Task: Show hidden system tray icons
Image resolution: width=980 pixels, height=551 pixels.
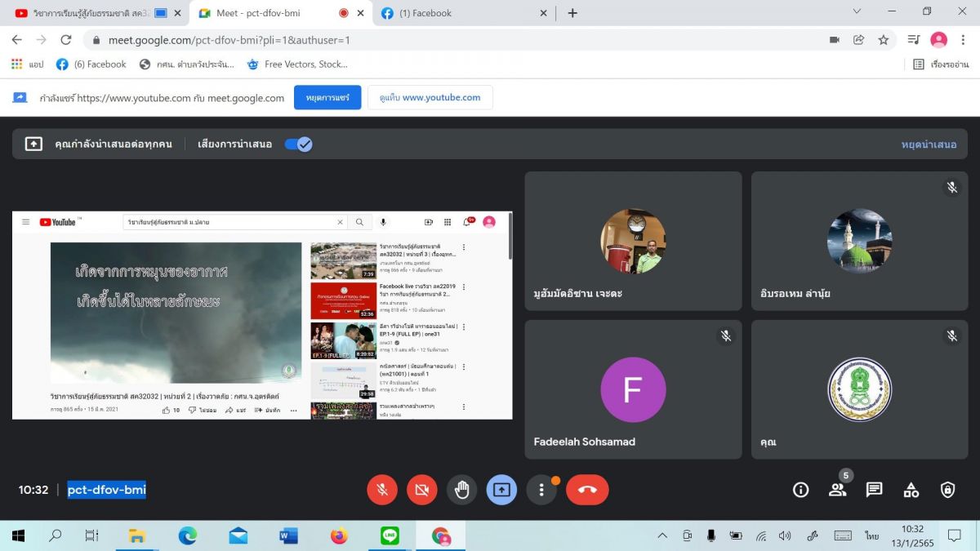Action: [662, 536]
